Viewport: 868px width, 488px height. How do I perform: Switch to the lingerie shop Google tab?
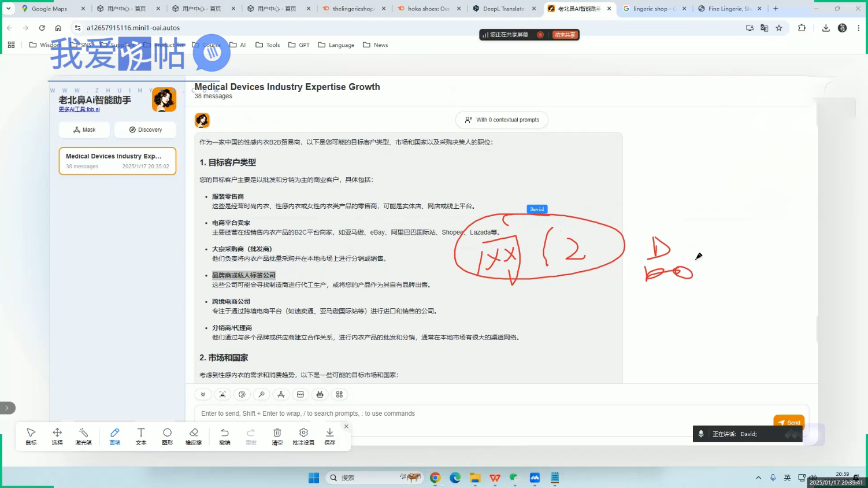(x=654, y=9)
